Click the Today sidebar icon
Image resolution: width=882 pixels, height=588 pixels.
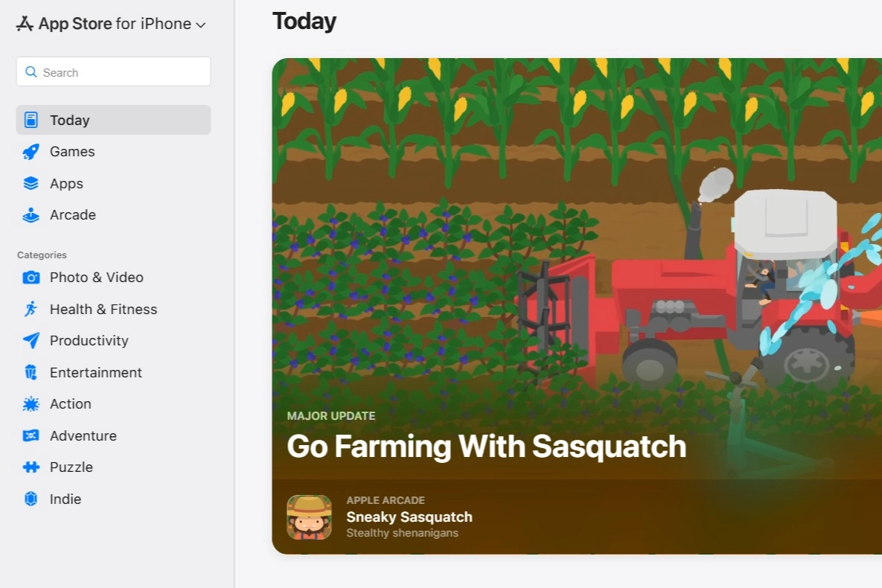[31, 120]
